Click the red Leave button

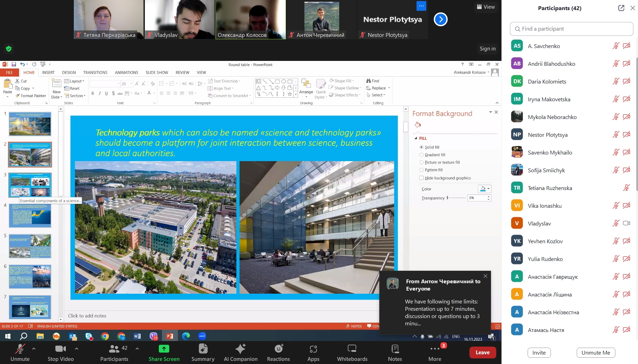tap(483, 353)
